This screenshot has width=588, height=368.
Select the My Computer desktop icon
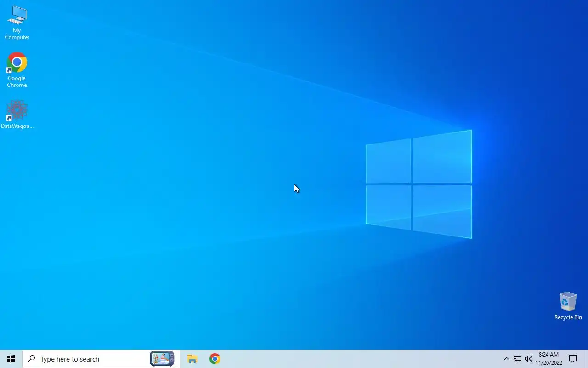tap(17, 23)
